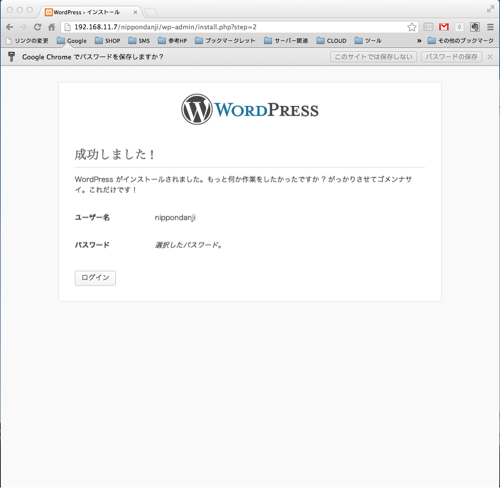Click the パスワード label
Screen dimensions: 500x488
point(92,245)
